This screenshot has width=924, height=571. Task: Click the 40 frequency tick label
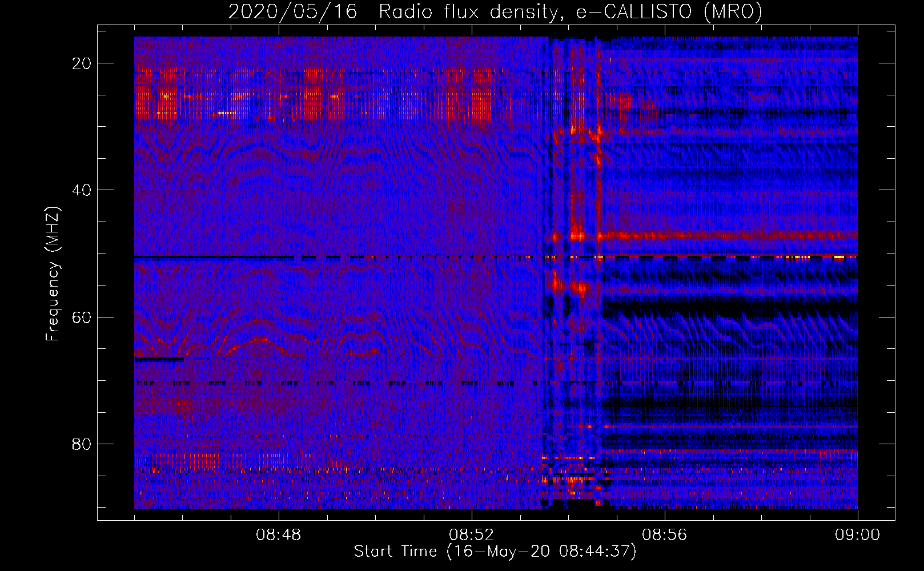pyautogui.click(x=82, y=190)
